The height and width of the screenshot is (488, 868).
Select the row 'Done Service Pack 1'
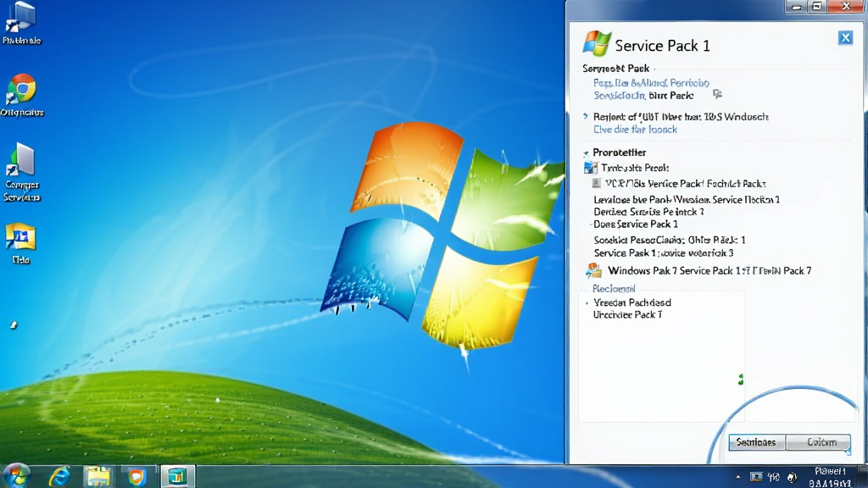(x=636, y=224)
